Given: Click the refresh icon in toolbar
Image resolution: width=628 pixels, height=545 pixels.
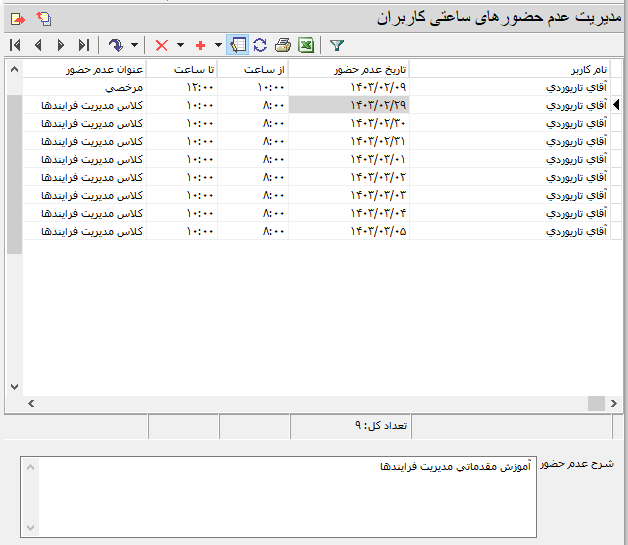Looking at the screenshot, I should (x=260, y=45).
